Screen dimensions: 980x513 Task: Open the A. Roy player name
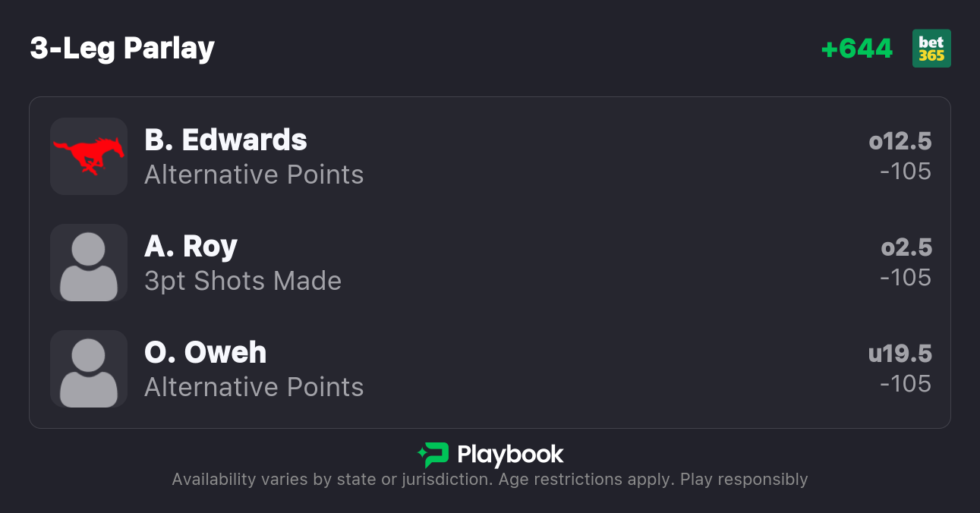(x=191, y=247)
